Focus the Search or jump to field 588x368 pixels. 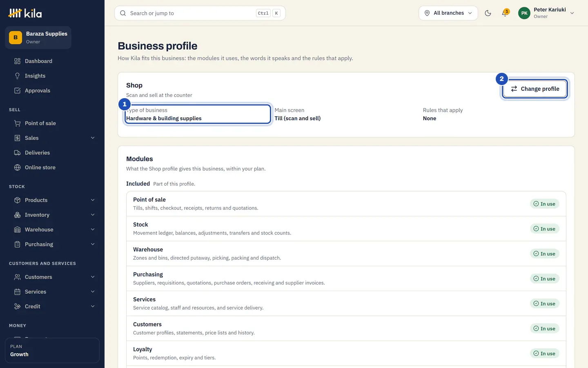pos(200,13)
